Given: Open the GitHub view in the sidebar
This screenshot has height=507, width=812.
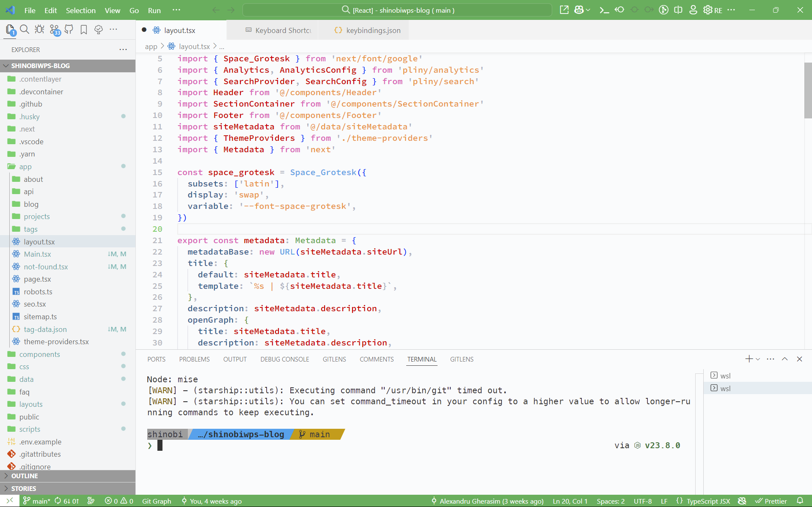Looking at the screenshot, I should (x=69, y=30).
